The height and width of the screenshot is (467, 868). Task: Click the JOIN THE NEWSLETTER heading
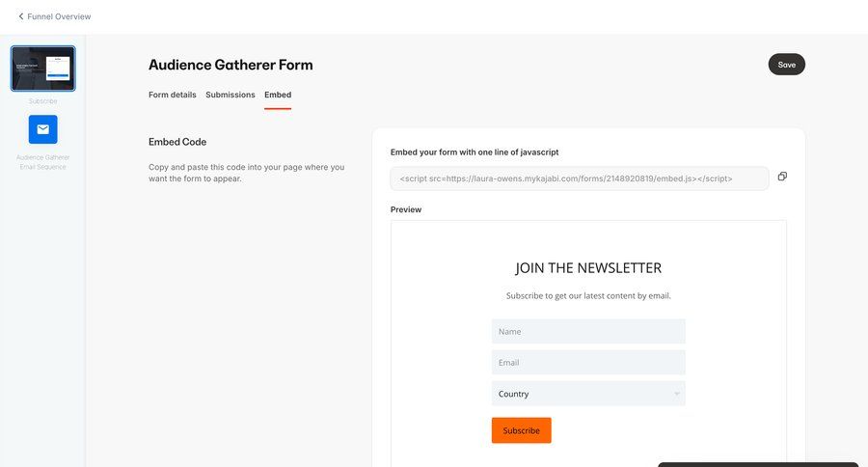coord(588,268)
